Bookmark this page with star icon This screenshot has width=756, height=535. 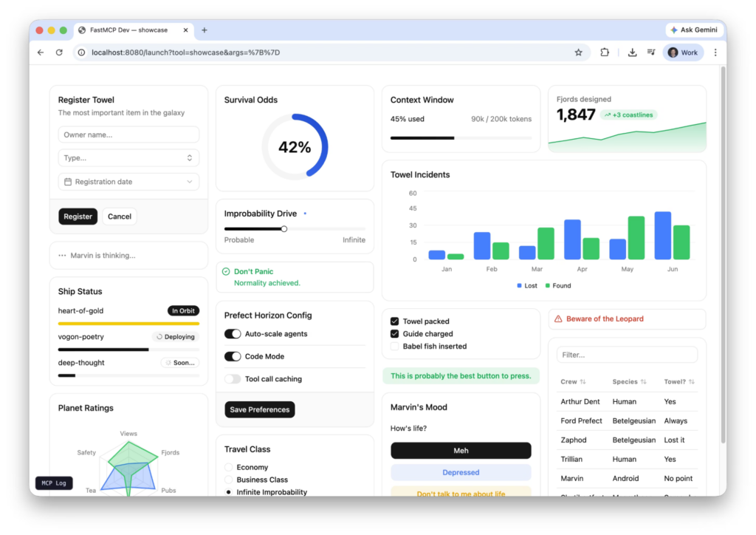(578, 52)
